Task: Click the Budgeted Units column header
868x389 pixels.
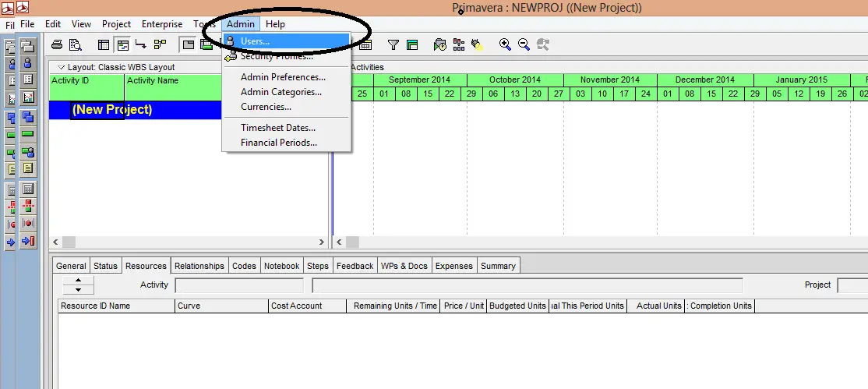Action: (x=517, y=306)
